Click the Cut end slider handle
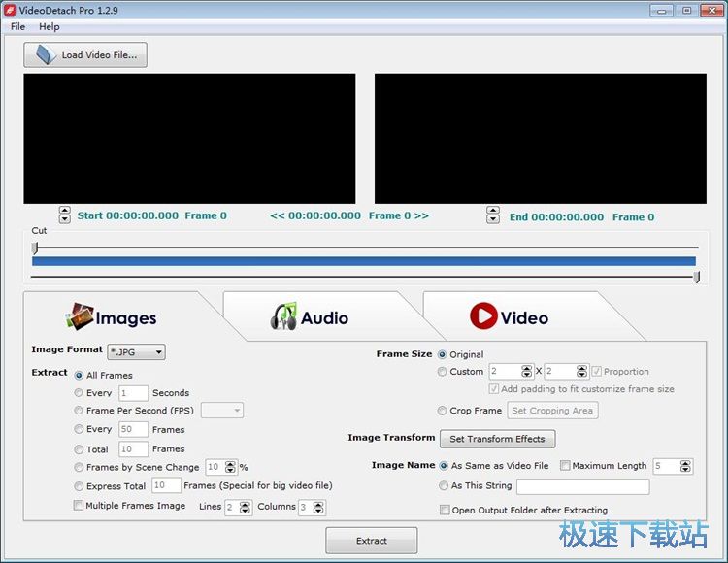The width and height of the screenshot is (728, 563). (x=696, y=277)
